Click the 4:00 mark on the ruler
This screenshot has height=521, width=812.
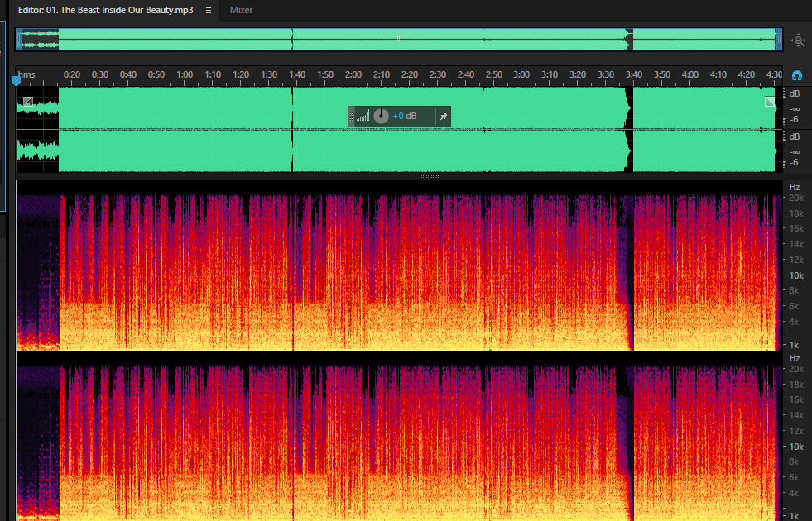tap(690, 74)
